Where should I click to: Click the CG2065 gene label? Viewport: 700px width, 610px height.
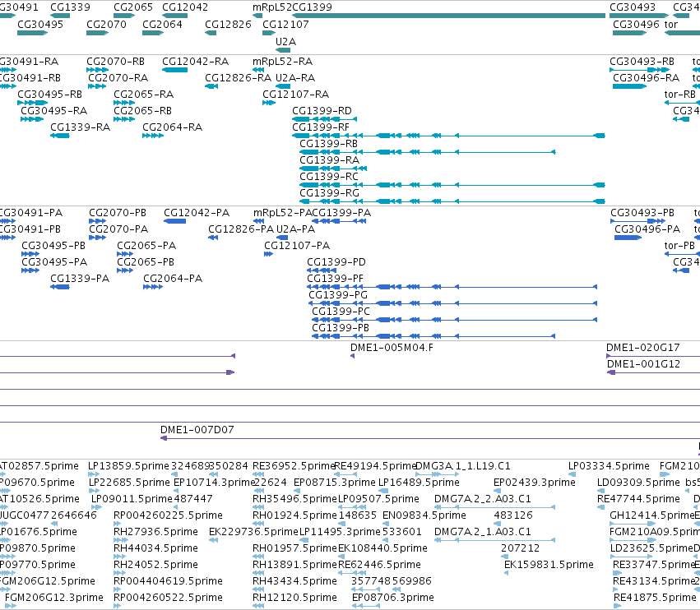click(133, 7)
